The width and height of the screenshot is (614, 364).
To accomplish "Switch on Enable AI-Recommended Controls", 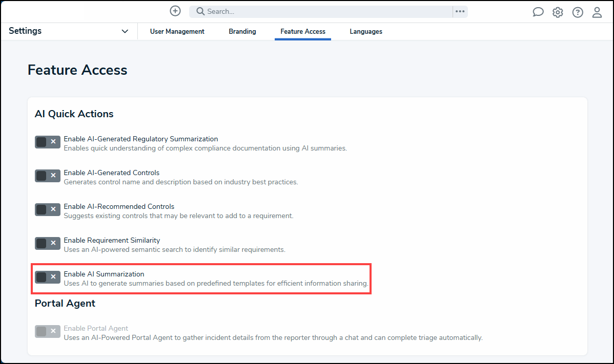I will [x=47, y=209].
